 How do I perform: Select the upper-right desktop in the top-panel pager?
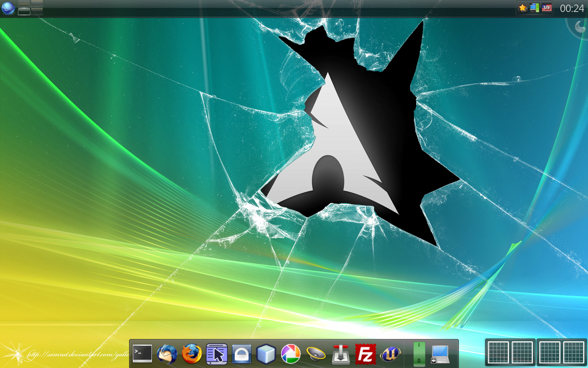pyautogui.click(x=37, y=4)
